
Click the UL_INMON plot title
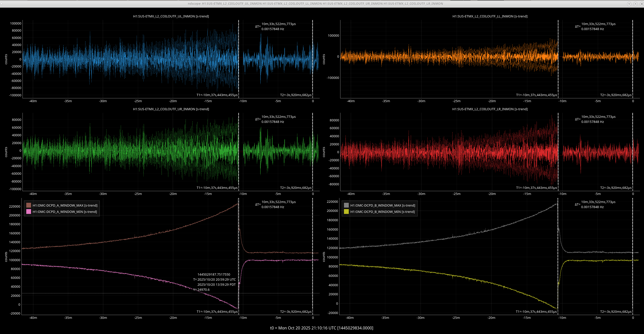point(171,16)
